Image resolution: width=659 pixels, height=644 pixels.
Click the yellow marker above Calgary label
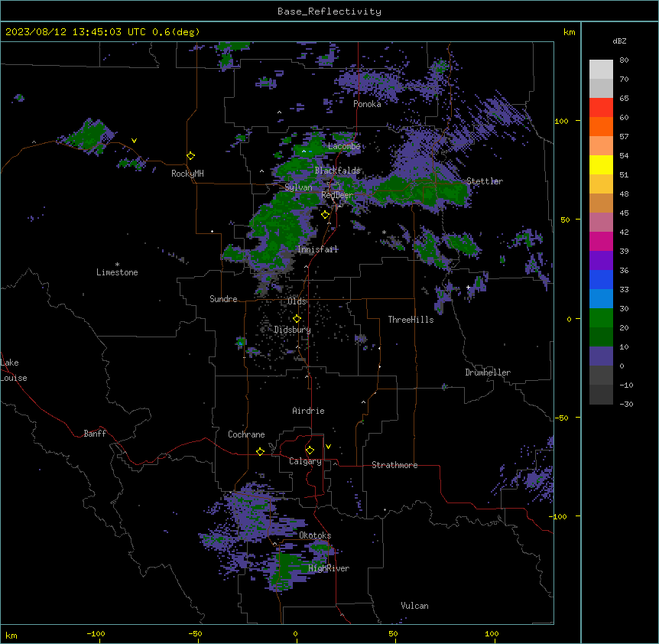tap(310, 450)
